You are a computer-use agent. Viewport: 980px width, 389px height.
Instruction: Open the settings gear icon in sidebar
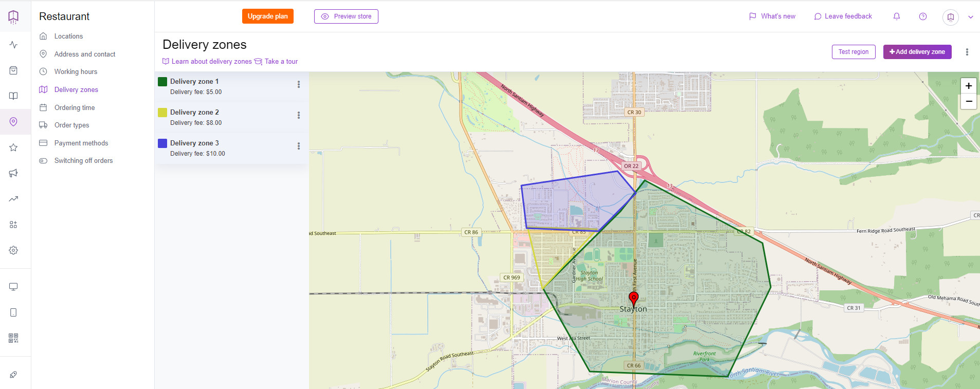coord(13,250)
